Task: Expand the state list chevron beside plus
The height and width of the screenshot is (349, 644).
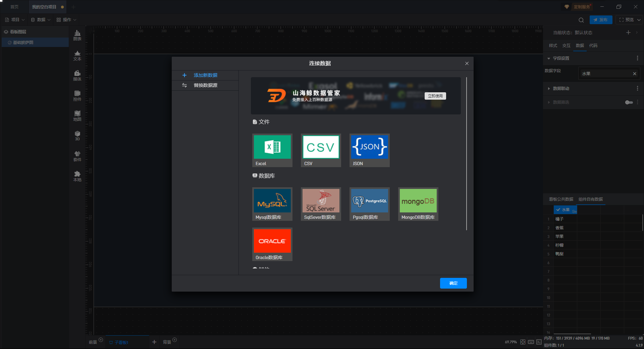Action: coord(637,33)
